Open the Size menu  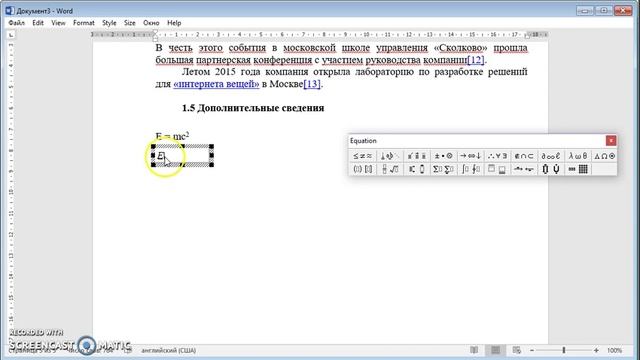click(x=130, y=23)
